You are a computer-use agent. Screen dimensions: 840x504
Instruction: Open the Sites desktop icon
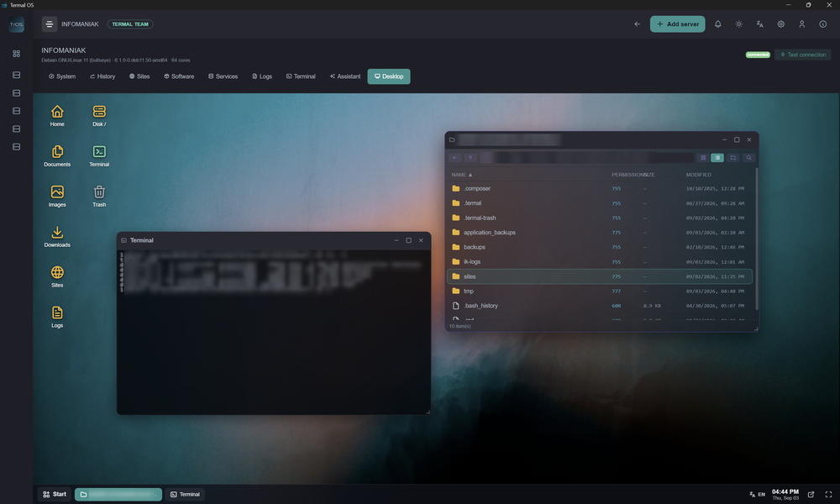tap(57, 276)
